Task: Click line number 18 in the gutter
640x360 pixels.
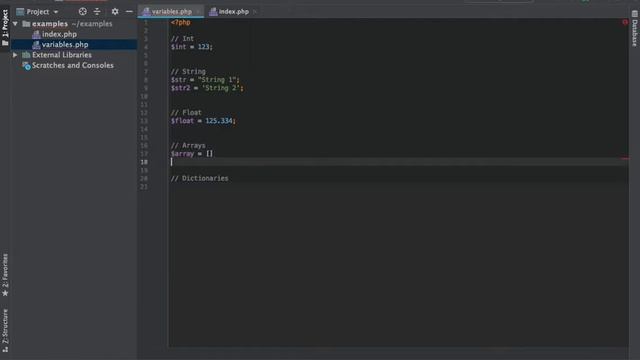Action: click(x=144, y=162)
